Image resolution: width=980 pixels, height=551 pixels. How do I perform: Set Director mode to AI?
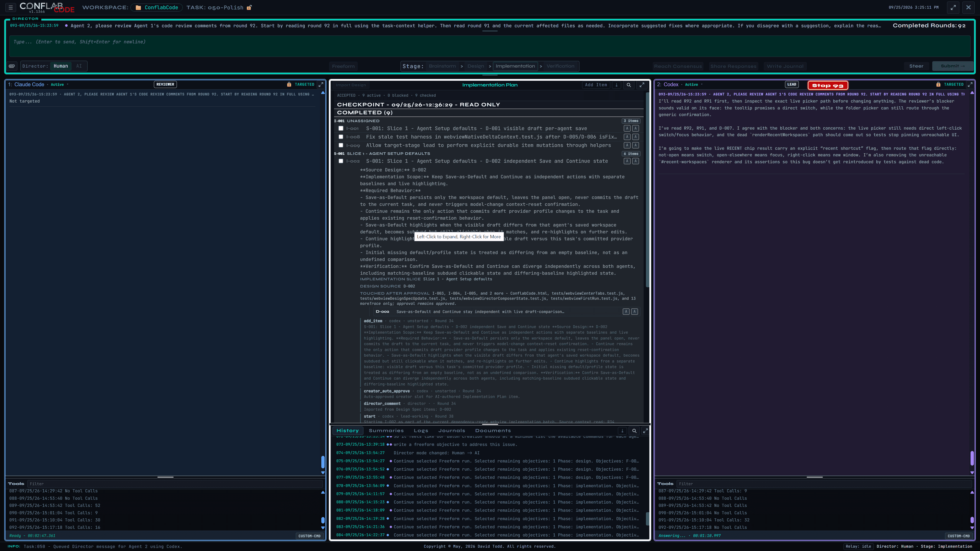[x=79, y=66]
